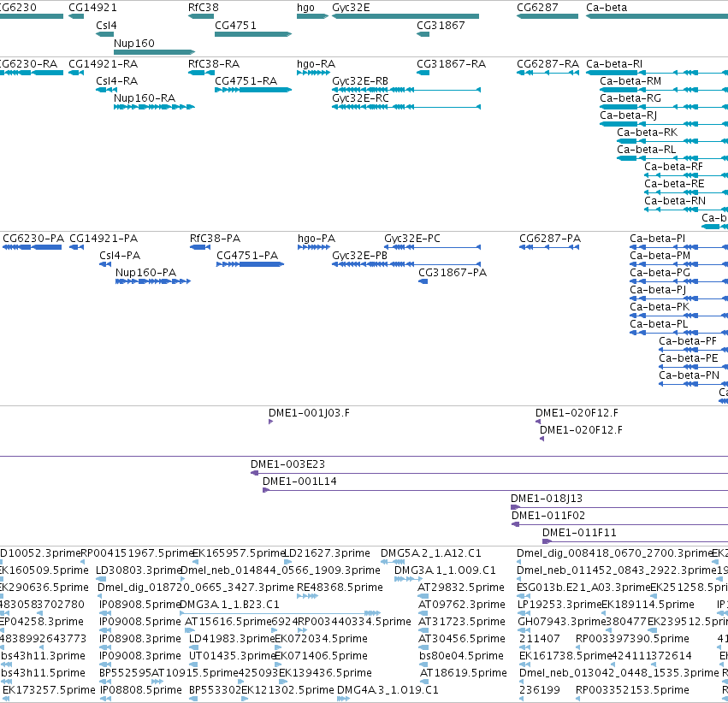
Task: Select transcript CG6230-RA
Action: [x=32, y=73]
